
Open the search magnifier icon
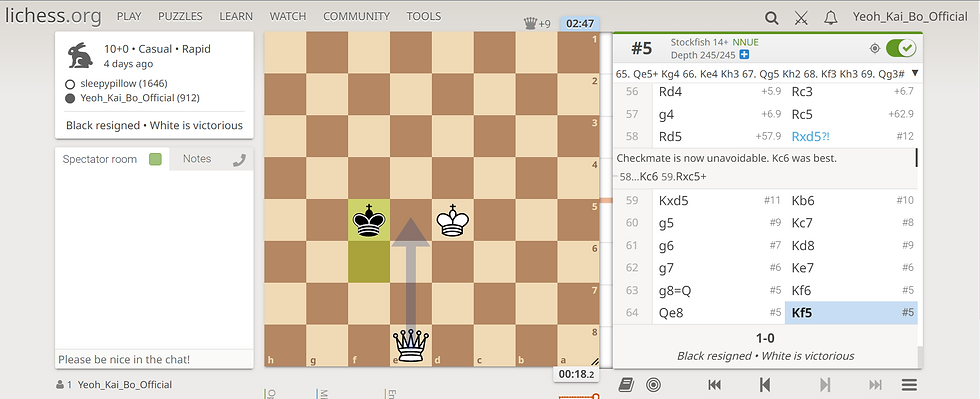tap(772, 18)
